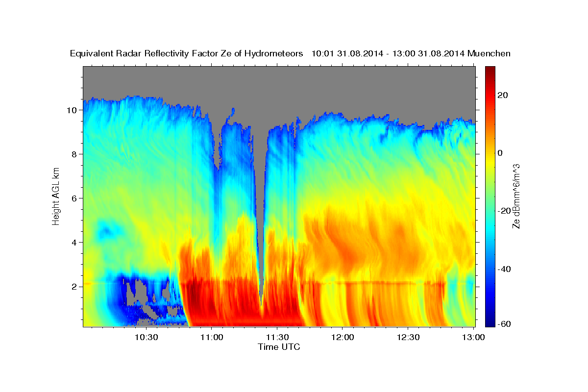Click the dark blue bottom of colorbar

point(490,322)
